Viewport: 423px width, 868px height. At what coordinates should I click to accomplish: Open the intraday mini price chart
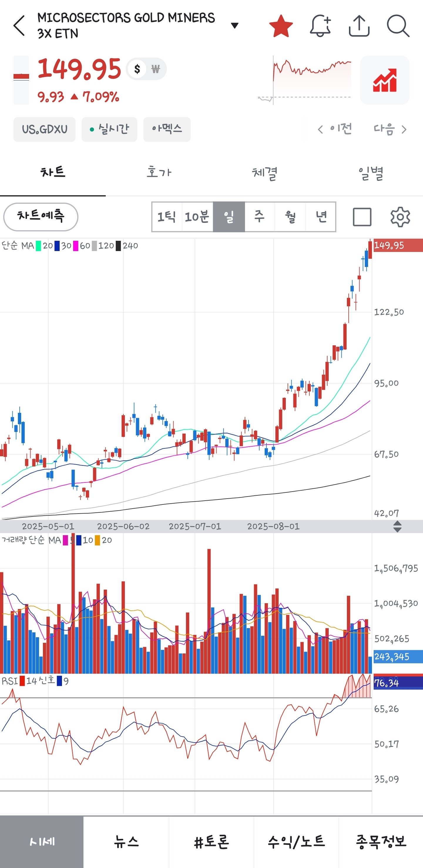[x=304, y=80]
